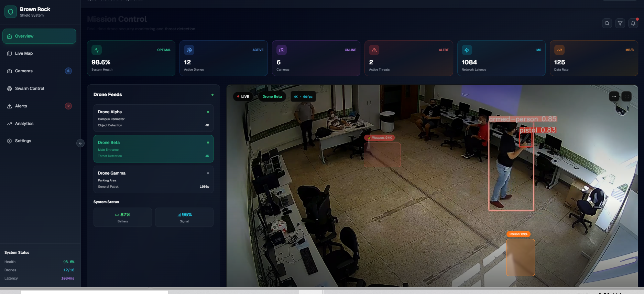Image resolution: width=644 pixels, height=294 pixels.
Task: Go to the Cameras section
Action: pos(39,71)
